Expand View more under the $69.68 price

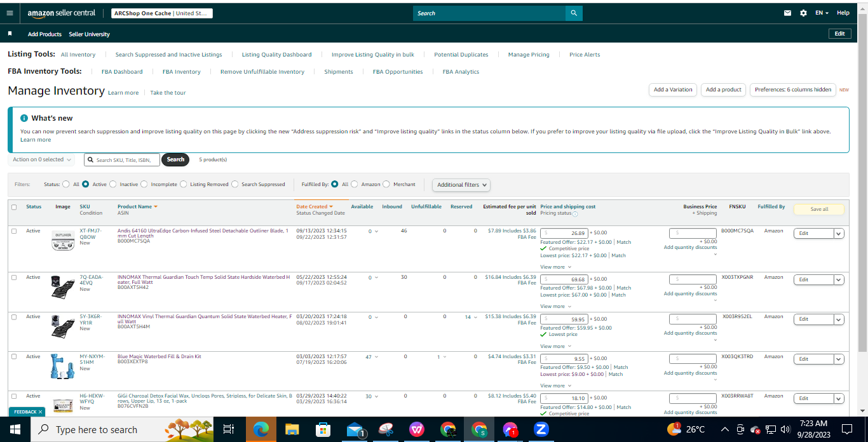pyautogui.click(x=555, y=306)
